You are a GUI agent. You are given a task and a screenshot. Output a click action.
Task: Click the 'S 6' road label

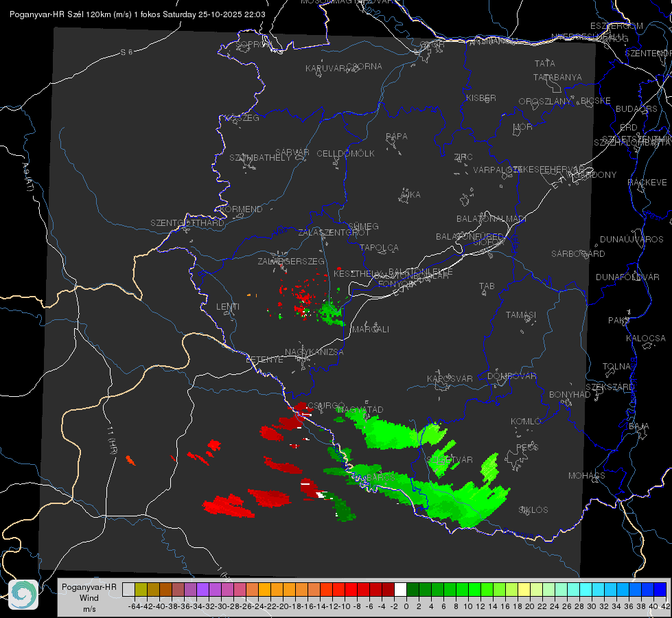click(x=126, y=52)
